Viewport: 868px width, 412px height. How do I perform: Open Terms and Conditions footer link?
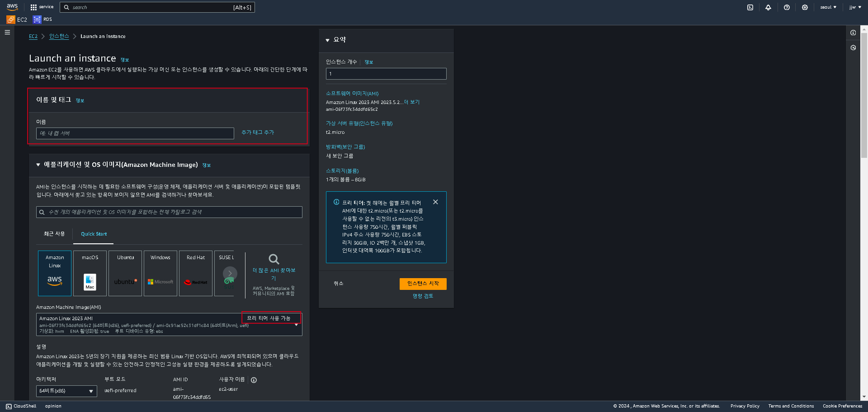pyautogui.click(x=791, y=406)
